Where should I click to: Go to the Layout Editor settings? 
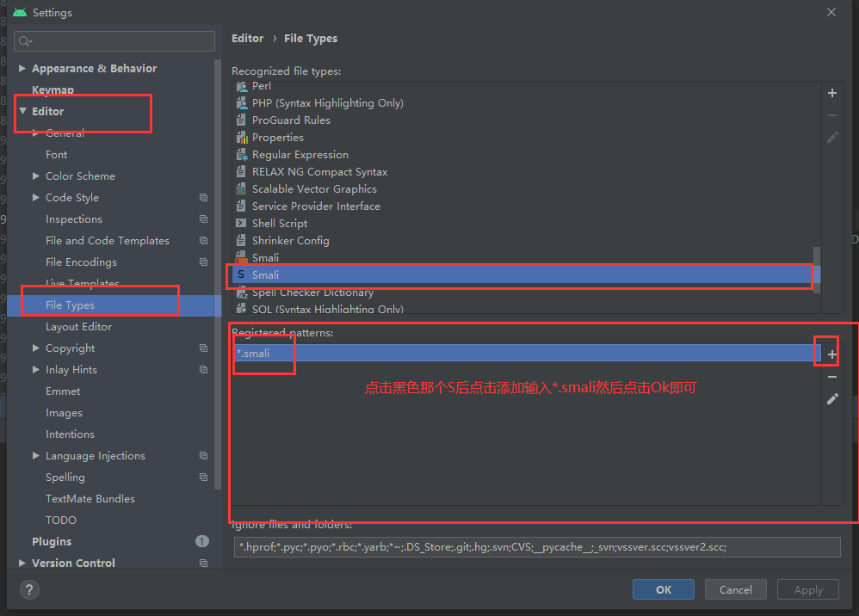point(78,327)
